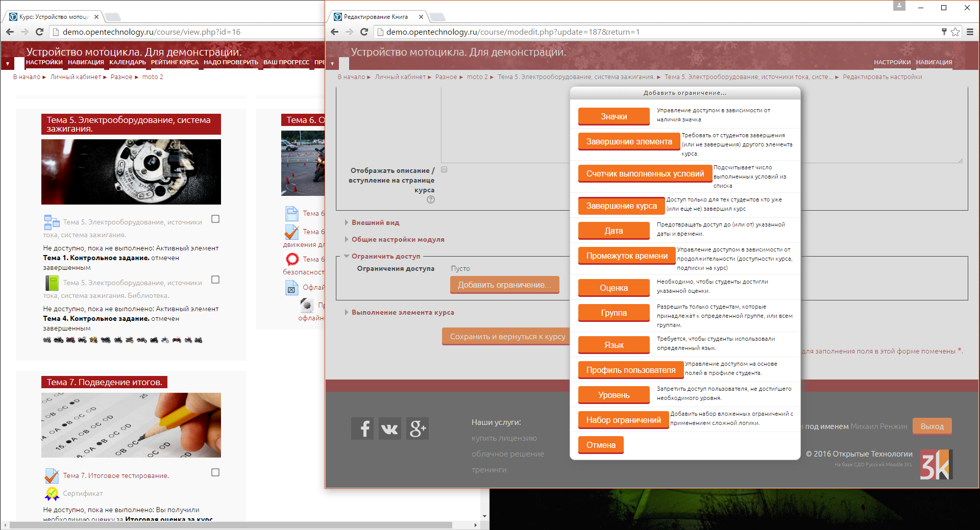Viewport: 980px width, 530px height.
Task: Click the key icon in address bar
Action: [944, 32]
